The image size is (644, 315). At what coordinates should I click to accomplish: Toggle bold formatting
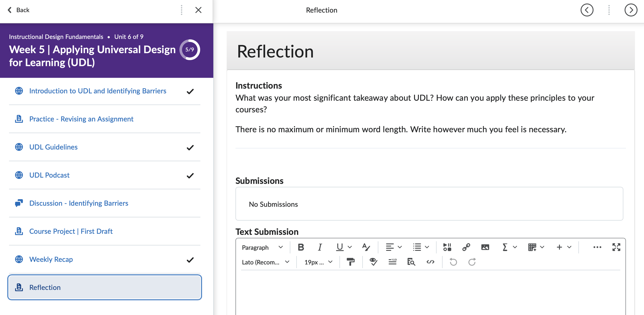(301, 247)
